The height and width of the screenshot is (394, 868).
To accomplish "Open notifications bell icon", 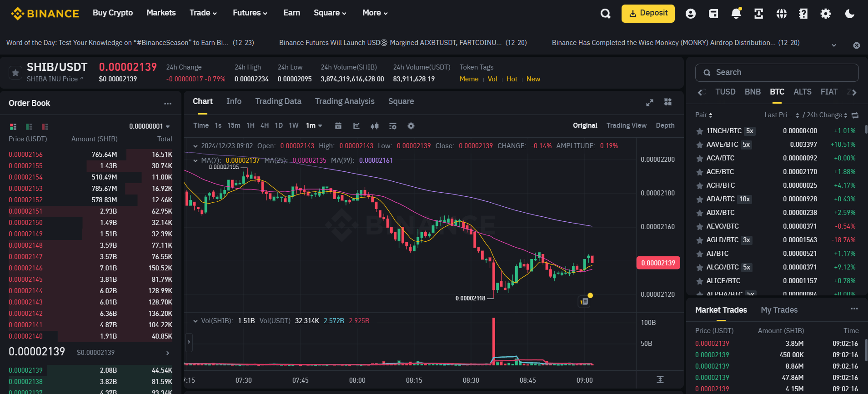I will point(736,14).
